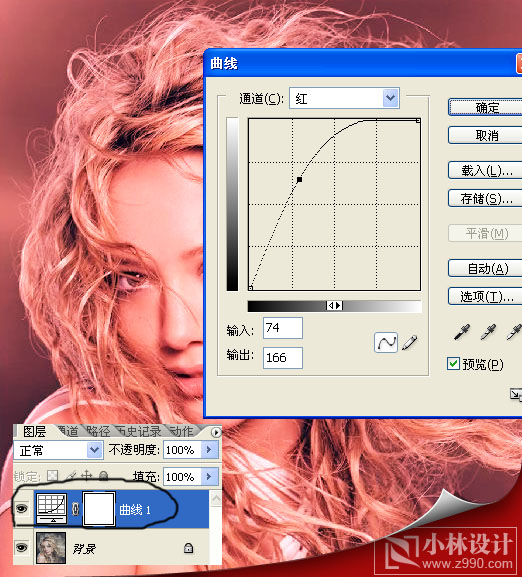The image size is (522, 577).
Task: Select the curve control point
Action: pos(299,180)
